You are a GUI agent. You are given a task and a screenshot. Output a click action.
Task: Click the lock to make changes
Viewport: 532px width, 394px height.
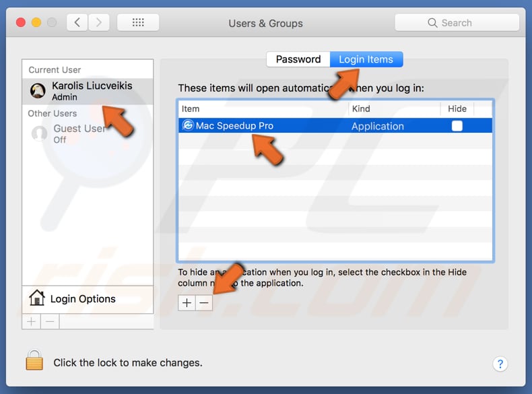[x=34, y=360]
